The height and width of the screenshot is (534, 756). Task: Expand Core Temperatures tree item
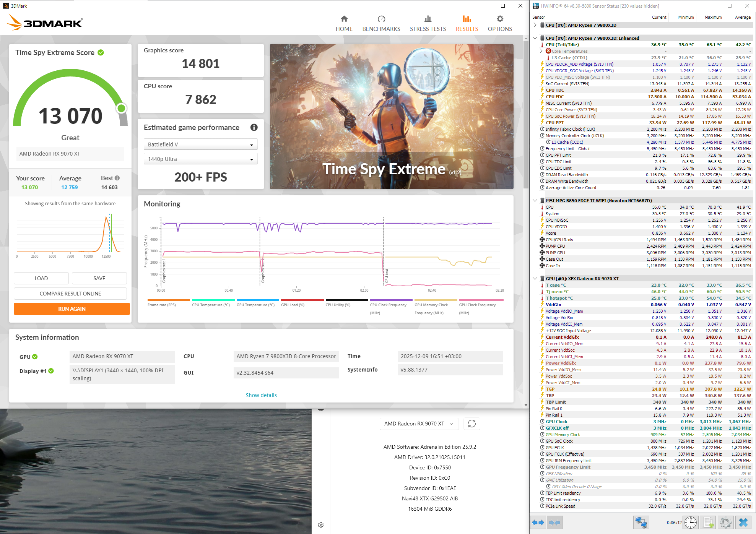coord(541,51)
